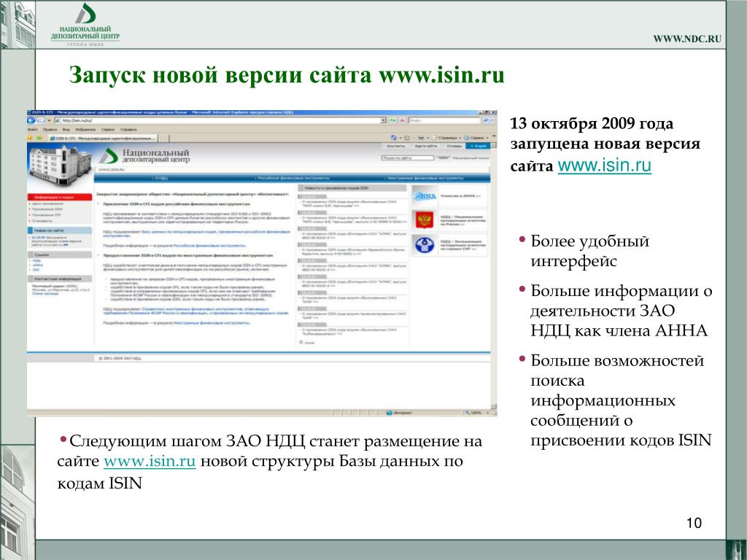The image size is (747, 560).
Task: Open the Страница toolbar dropdown
Action: (x=446, y=138)
